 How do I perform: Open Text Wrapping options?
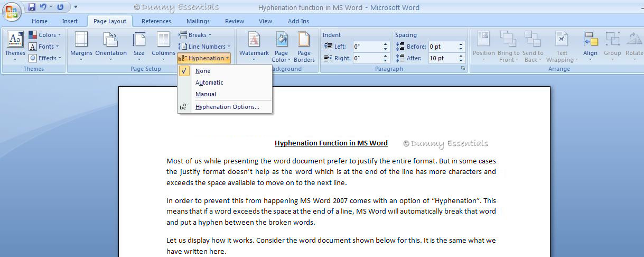pos(562,47)
